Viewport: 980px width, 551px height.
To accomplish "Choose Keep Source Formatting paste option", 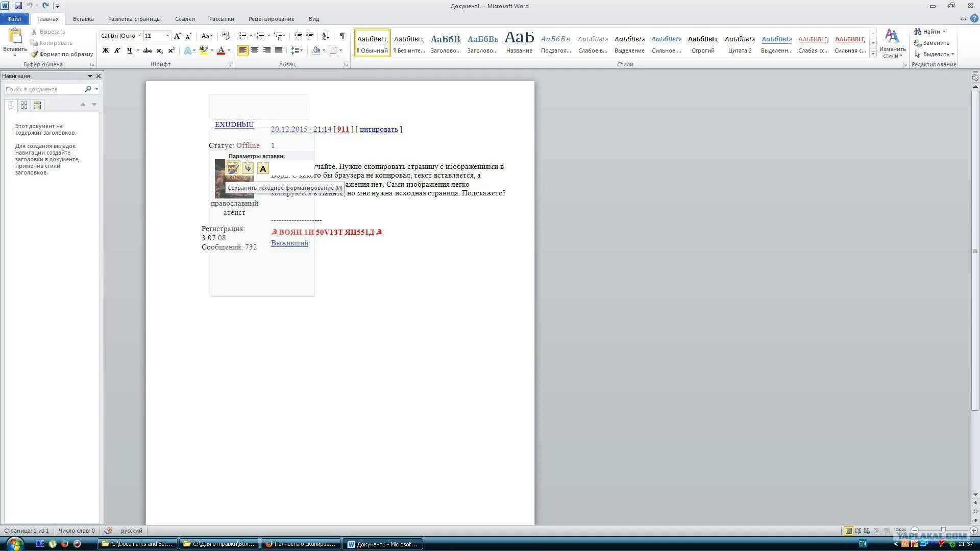I will (233, 168).
